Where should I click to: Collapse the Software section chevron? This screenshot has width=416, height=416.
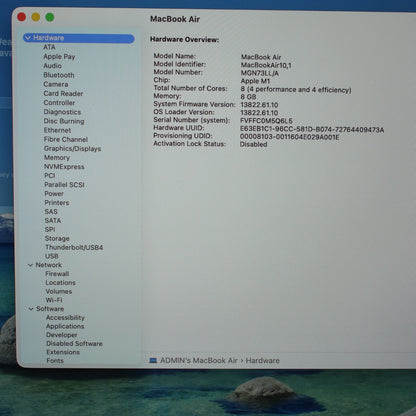click(31, 309)
